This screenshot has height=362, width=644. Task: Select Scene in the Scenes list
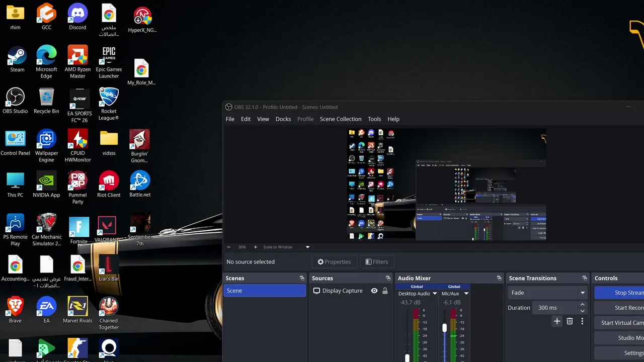(265, 291)
